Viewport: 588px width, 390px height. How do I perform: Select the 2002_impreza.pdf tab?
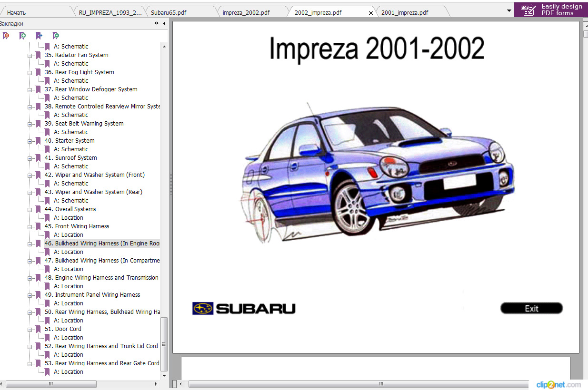pos(332,12)
